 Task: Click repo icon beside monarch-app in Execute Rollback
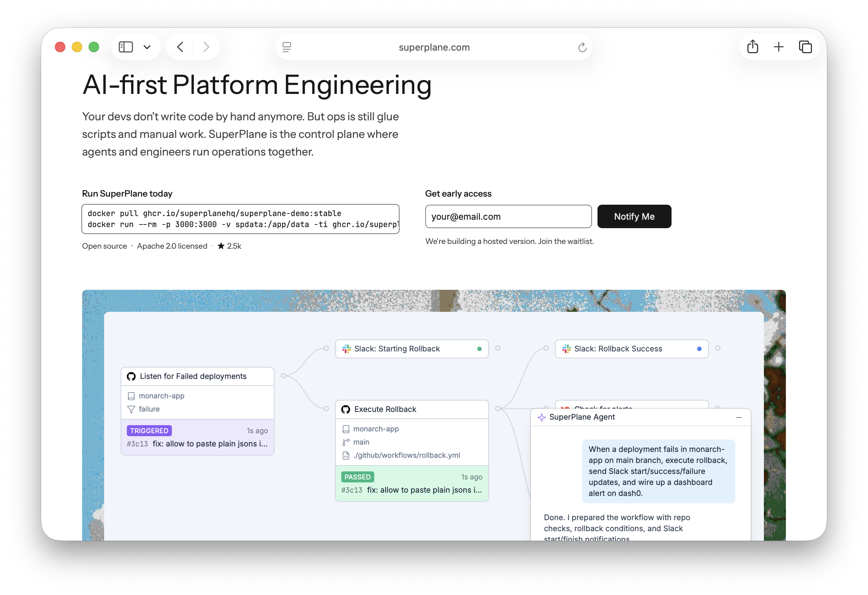(346, 429)
